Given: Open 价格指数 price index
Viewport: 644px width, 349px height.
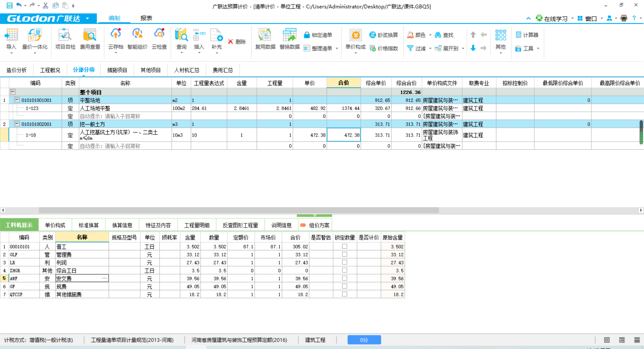Looking at the screenshot, I should [x=384, y=48].
